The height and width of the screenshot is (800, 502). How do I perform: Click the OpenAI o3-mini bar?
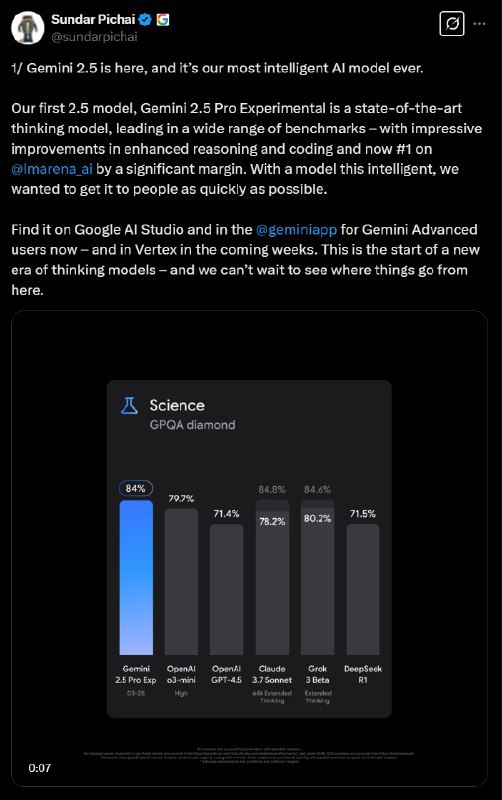pos(182,582)
